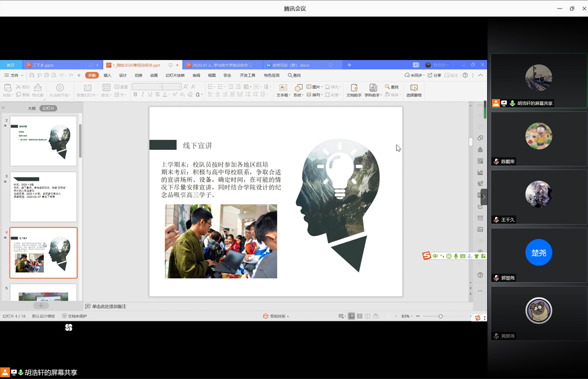Open the 插入 (Insert) ribbon tab
Screen dimensions: 588x379
(x=107, y=75)
